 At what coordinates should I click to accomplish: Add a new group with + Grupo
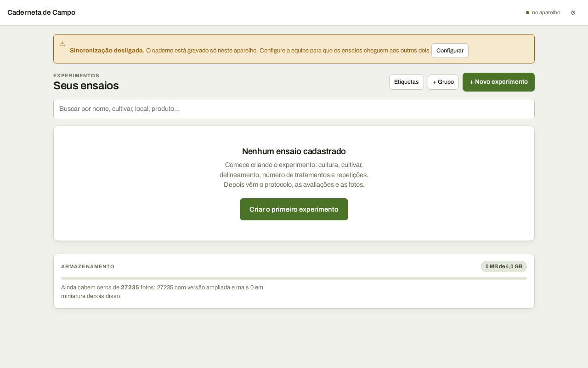[443, 82]
